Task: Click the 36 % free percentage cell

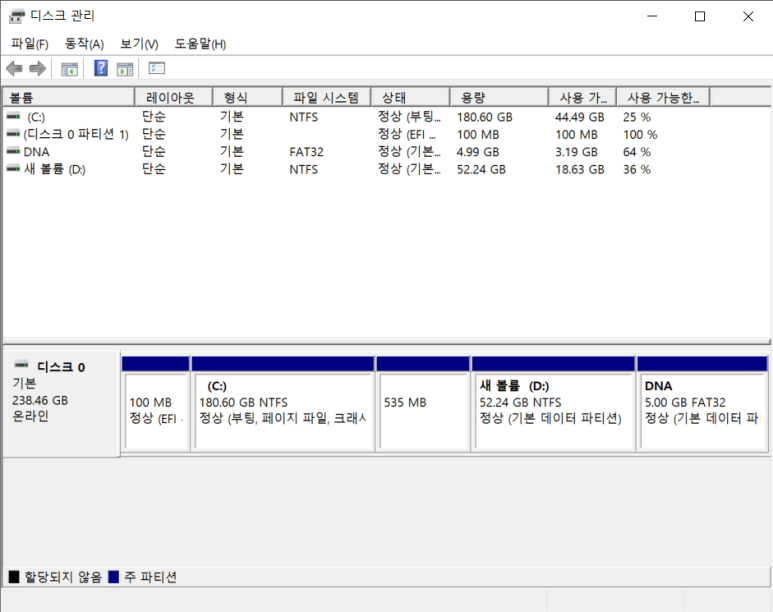Action: point(636,170)
